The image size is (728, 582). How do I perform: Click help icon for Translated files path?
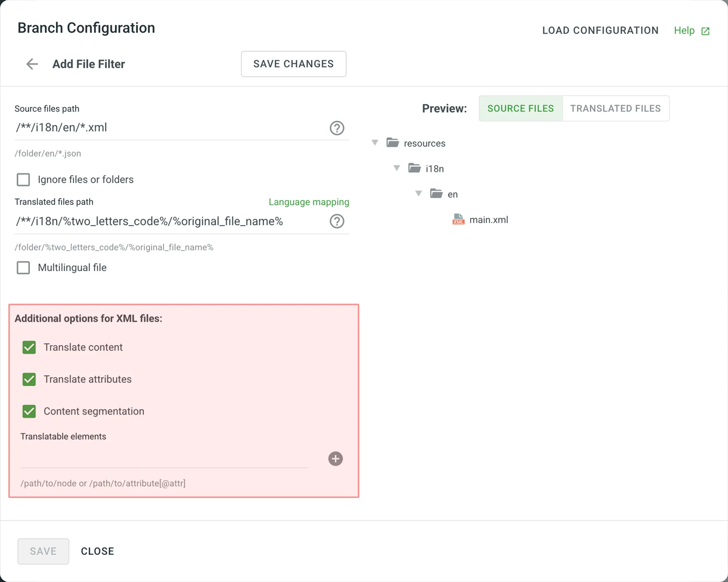pos(337,221)
